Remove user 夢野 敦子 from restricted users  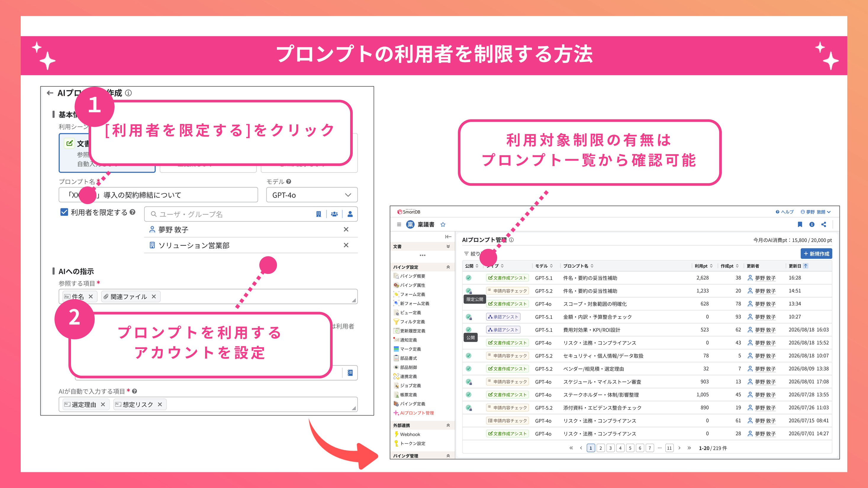(x=346, y=229)
